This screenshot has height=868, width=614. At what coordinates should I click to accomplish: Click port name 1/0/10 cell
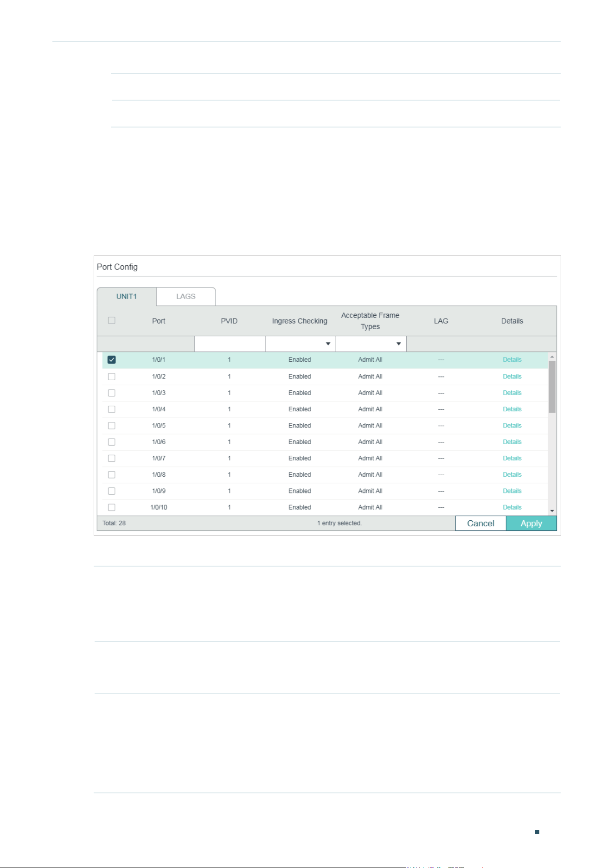[159, 507]
